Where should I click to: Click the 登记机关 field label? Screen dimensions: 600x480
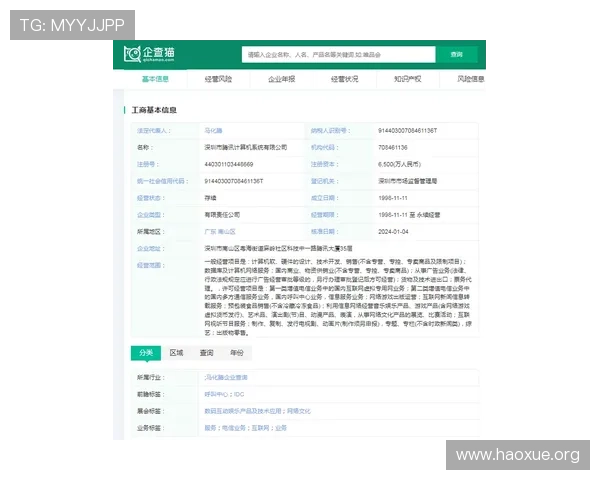tap(324, 181)
